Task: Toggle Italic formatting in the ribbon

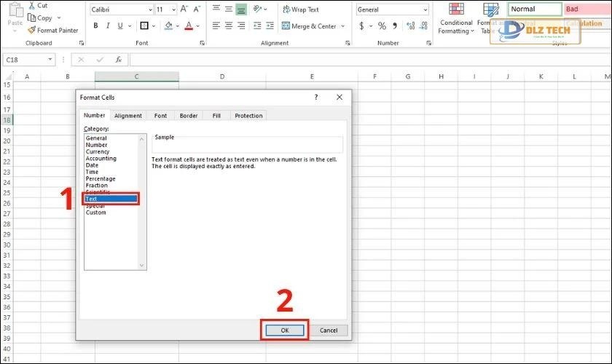Action: pos(109,26)
